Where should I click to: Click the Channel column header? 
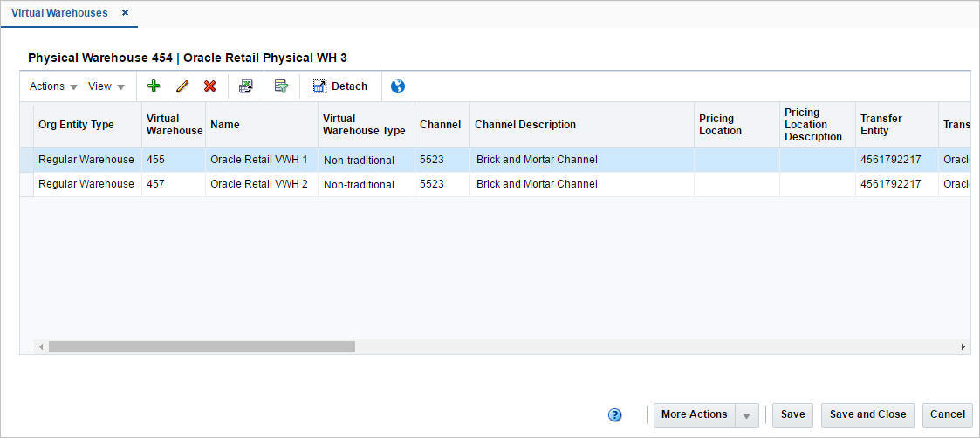click(x=442, y=125)
